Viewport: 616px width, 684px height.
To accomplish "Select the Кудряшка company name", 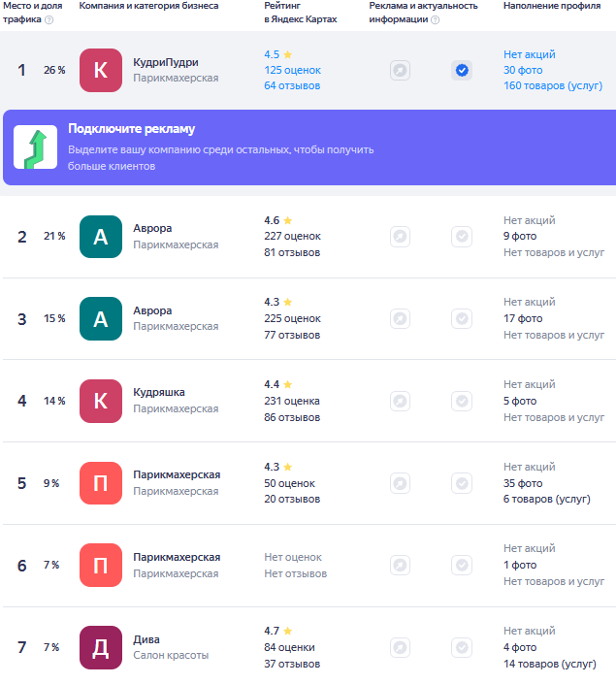I will [x=159, y=392].
